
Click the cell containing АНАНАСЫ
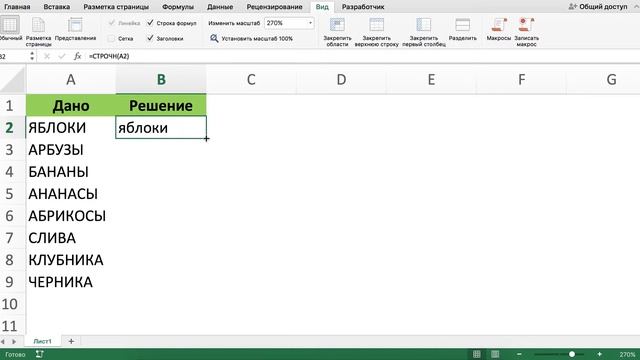point(71,194)
